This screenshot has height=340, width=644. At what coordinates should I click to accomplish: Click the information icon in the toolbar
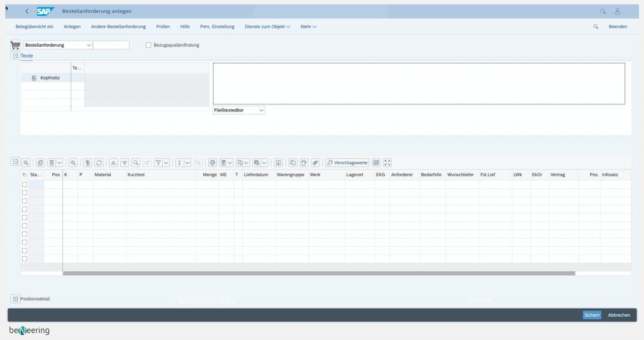(x=278, y=163)
